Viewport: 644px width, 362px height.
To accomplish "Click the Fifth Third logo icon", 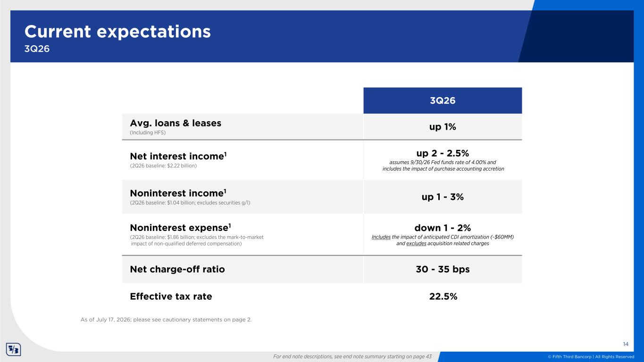I will (13, 350).
